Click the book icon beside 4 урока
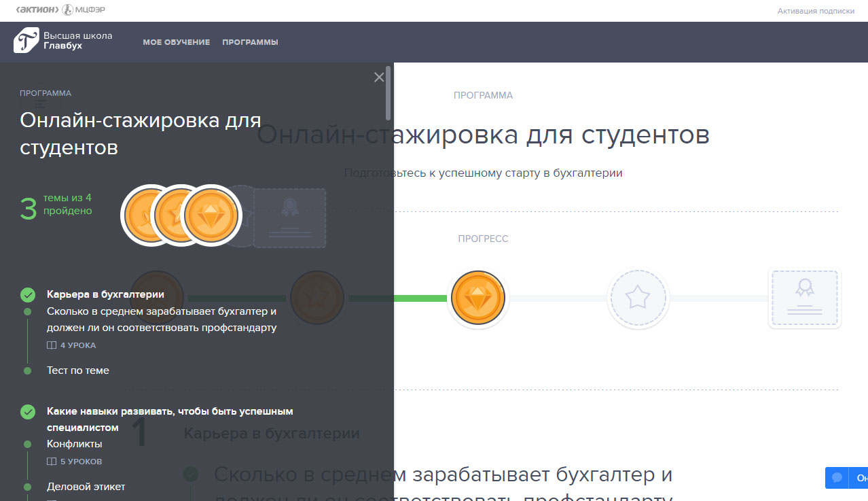This screenshot has height=501, width=868. [52, 345]
